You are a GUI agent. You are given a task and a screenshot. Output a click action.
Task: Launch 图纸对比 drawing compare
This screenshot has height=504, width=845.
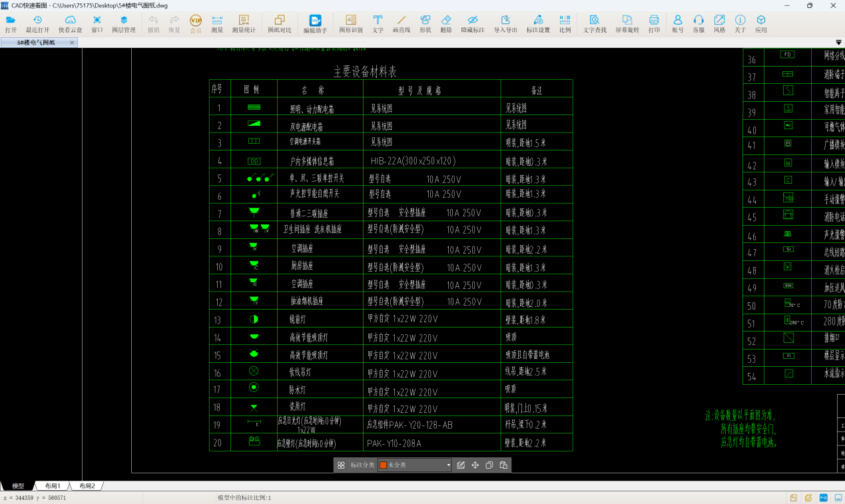pyautogui.click(x=280, y=24)
